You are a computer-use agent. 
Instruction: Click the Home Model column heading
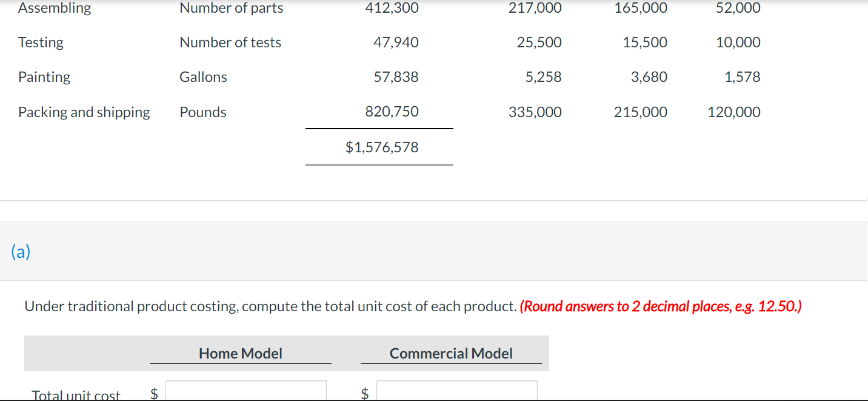pyautogui.click(x=240, y=353)
